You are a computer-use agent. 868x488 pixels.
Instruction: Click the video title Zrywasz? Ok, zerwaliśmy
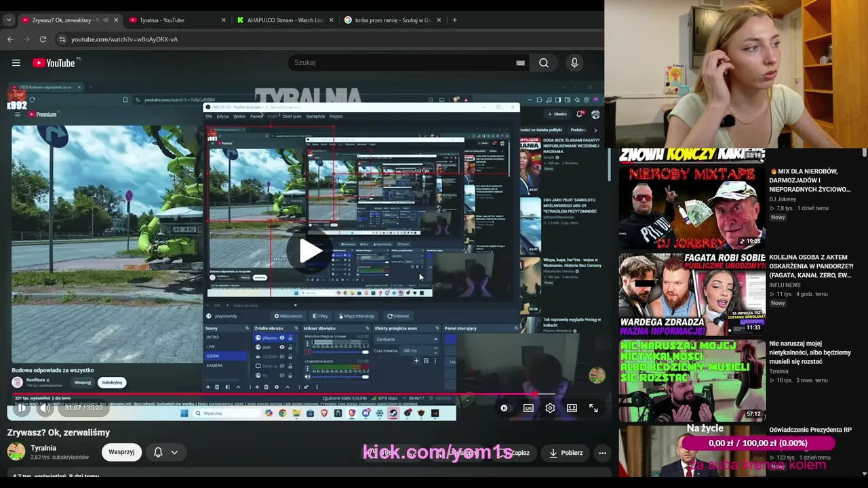coord(58,432)
